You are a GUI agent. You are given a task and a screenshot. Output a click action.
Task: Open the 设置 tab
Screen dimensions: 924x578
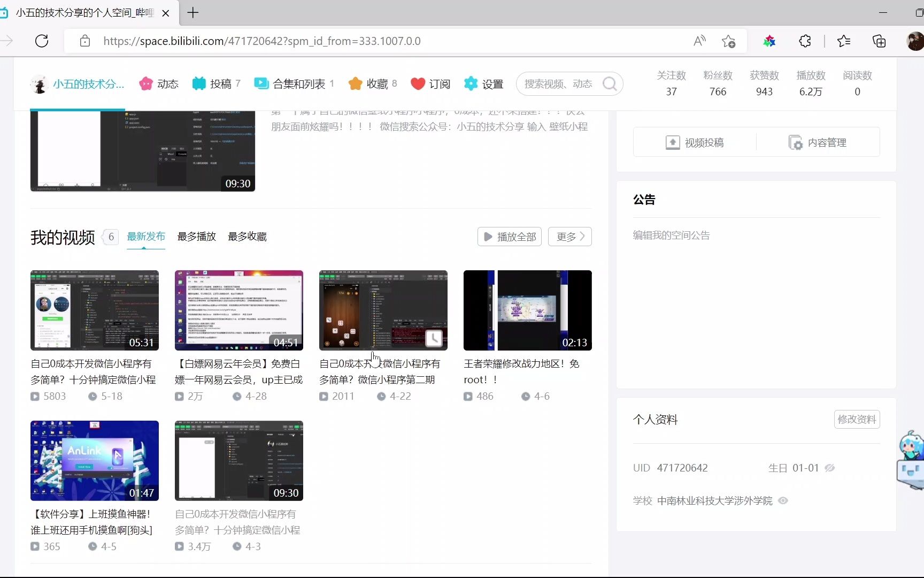pos(483,84)
